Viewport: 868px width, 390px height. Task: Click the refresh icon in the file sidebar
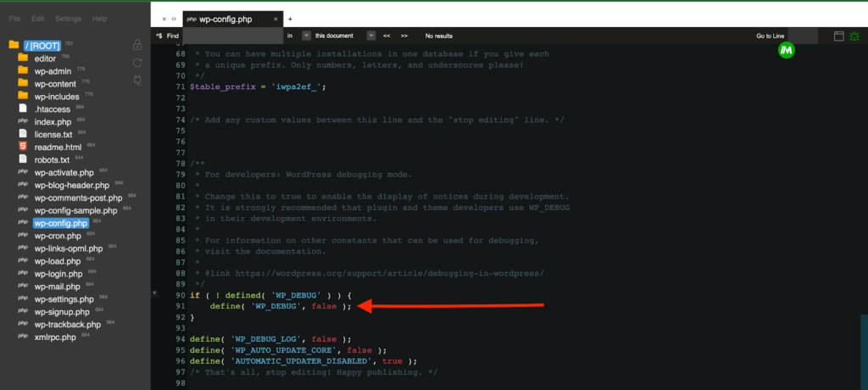pyautogui.click(x=138, y=63)
